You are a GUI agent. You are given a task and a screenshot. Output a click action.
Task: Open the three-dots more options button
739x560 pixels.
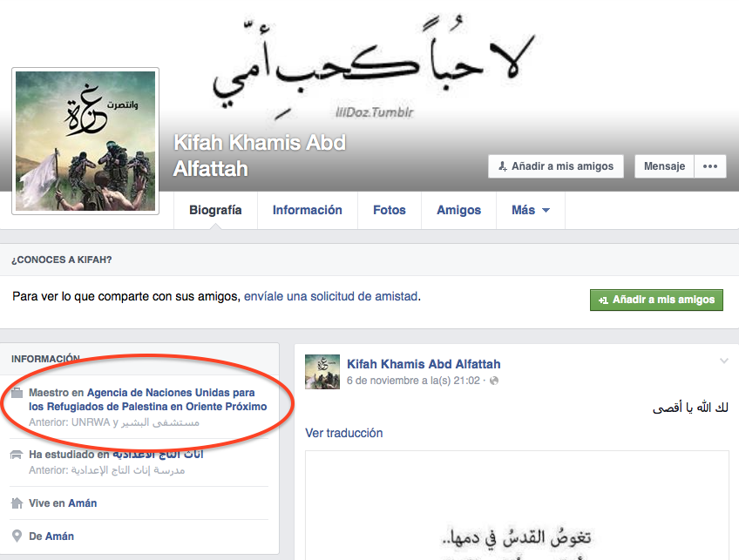click(709, 166)
